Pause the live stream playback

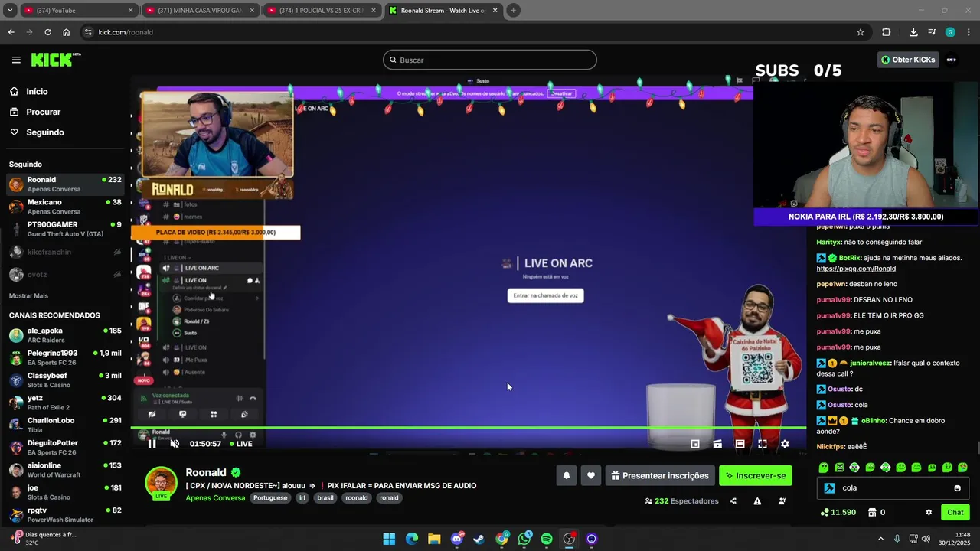click(x=152, y=444)
